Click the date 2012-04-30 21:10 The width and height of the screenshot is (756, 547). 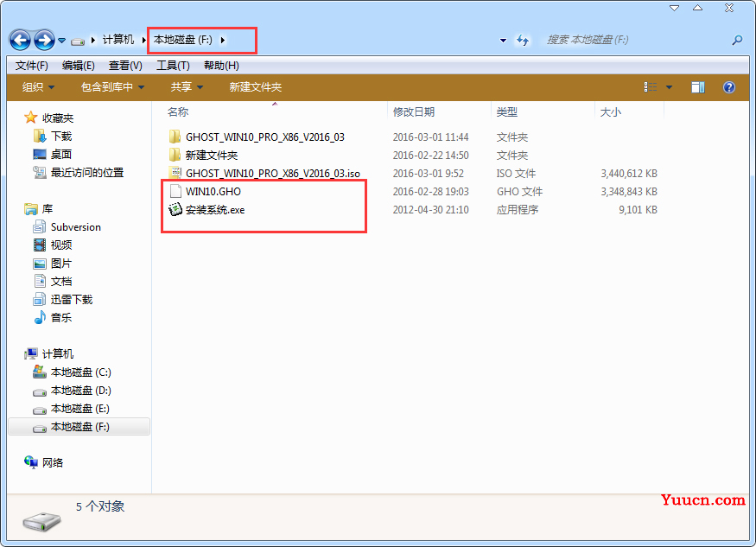coord(430,210)
